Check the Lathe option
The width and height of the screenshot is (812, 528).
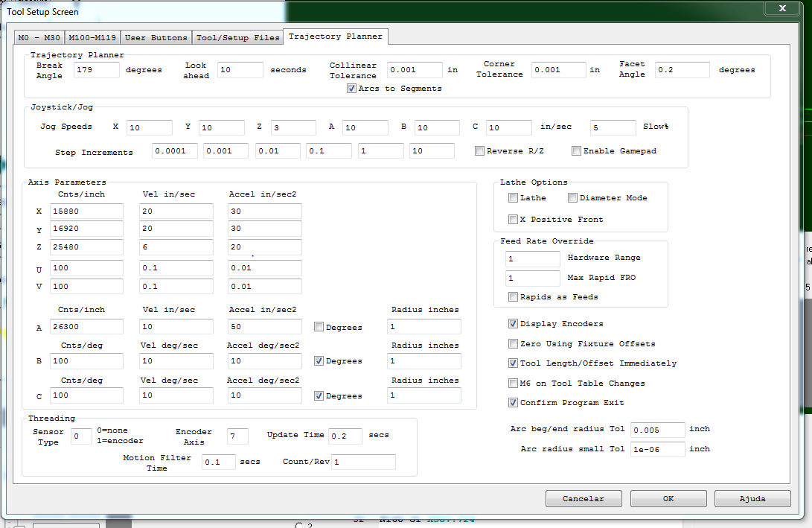tap(514, 198)
